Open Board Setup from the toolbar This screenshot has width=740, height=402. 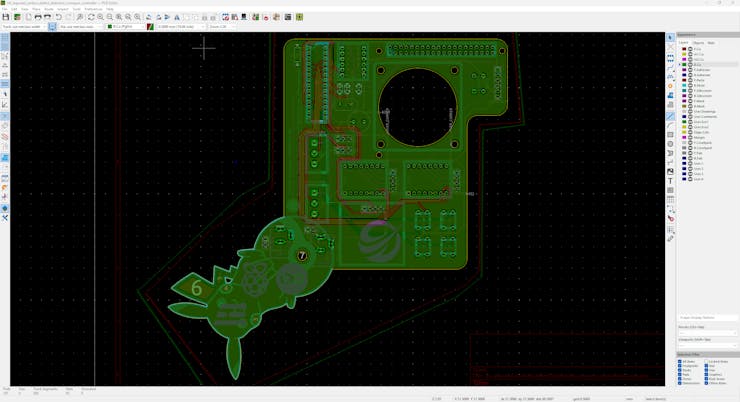click(17, 17)
